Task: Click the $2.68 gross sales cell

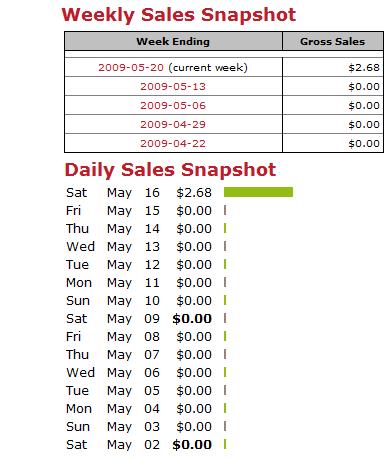Action: pos(333,67)
